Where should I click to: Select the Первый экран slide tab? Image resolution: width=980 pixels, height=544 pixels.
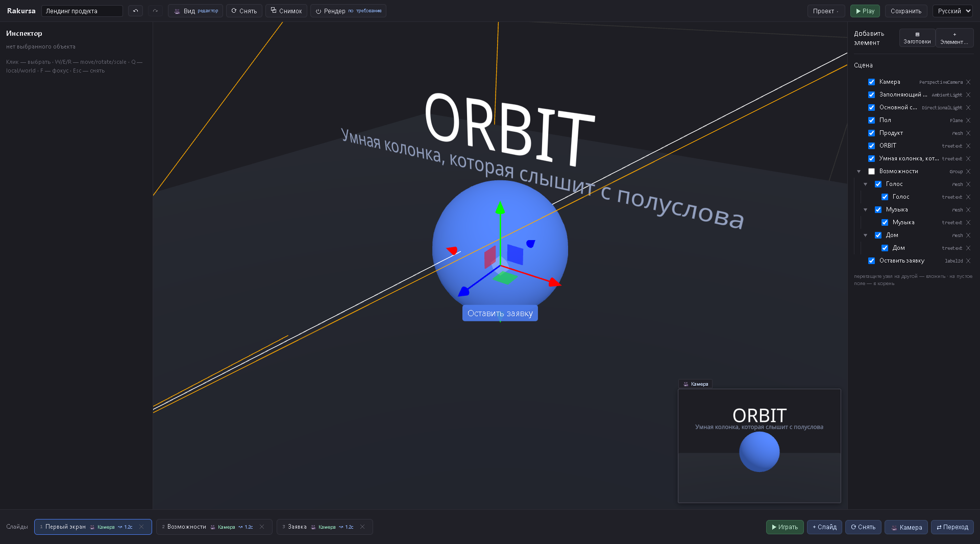pos(93,527)
